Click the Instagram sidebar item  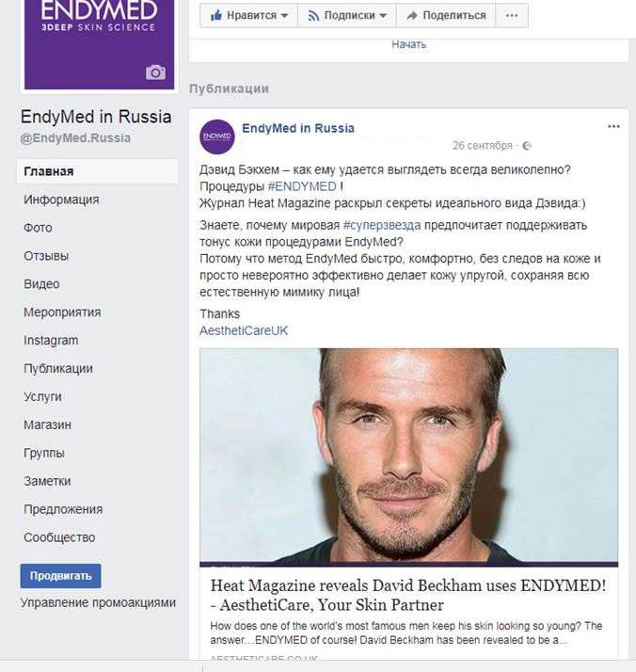(x=51, y=341)
